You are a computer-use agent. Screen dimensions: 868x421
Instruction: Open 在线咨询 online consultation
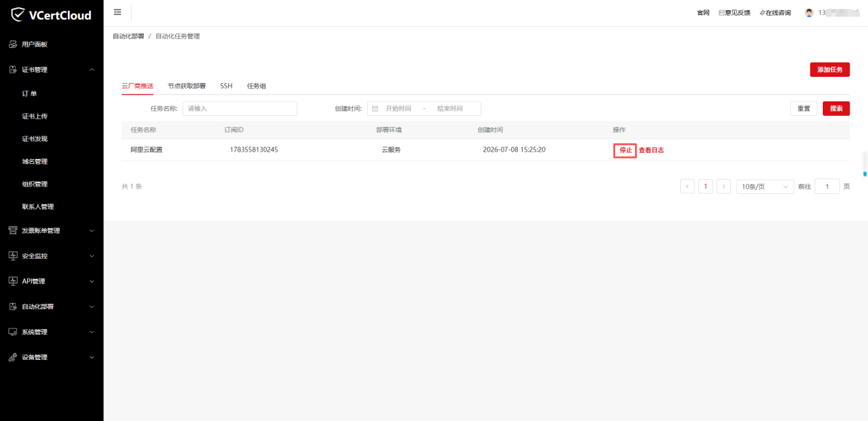click(775, 13)
